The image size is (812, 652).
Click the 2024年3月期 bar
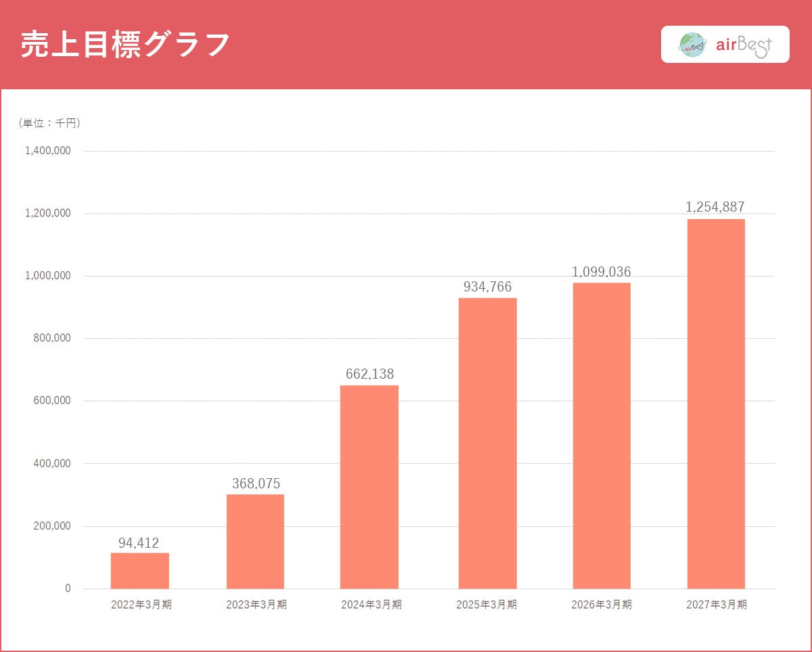pyautogui.click(x=369, y=487)
